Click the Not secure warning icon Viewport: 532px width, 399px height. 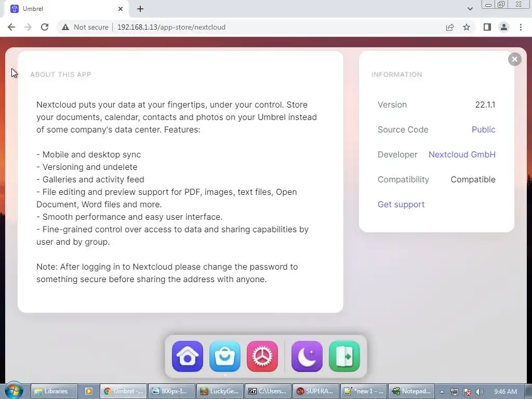coord(65,27)
